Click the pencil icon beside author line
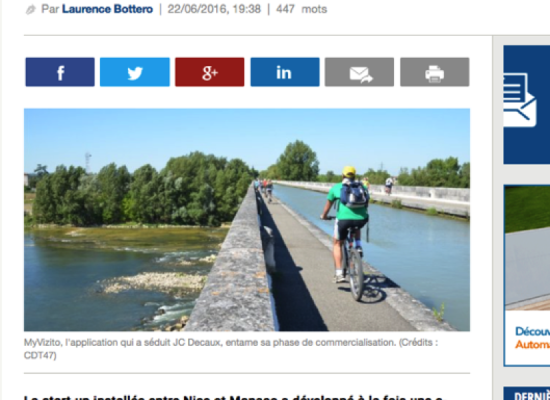 [x=31, y=10]
